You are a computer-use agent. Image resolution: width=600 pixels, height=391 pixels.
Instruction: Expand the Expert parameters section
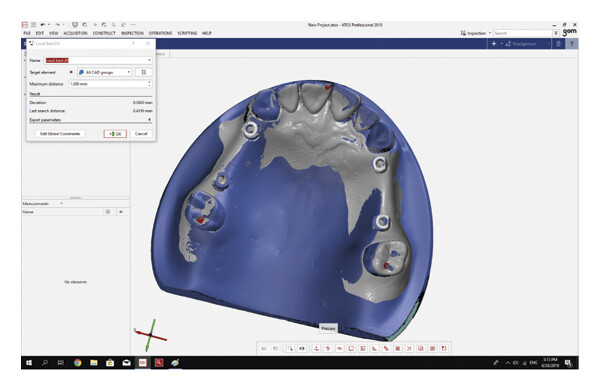pyautogui.click(x=90, y=120)
